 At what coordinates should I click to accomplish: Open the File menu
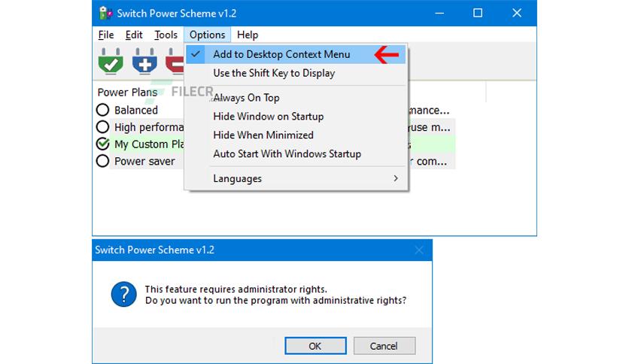pos(106,35)
